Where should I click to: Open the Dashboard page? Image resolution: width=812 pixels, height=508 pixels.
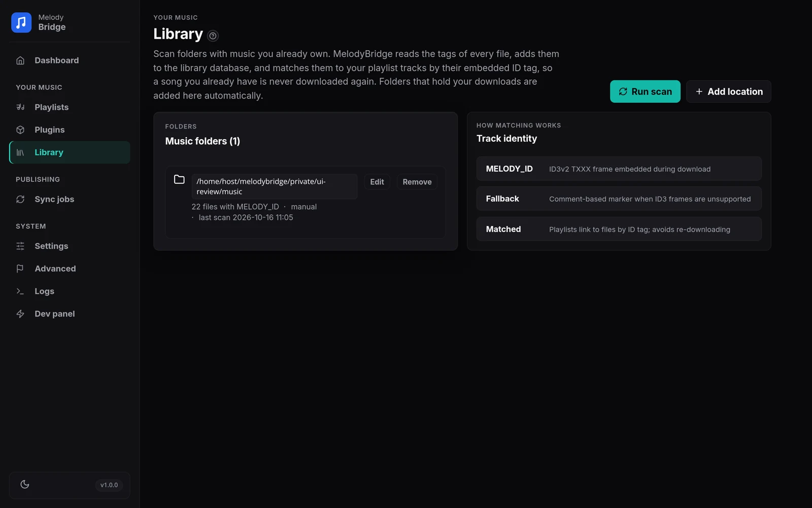(70, 60)
